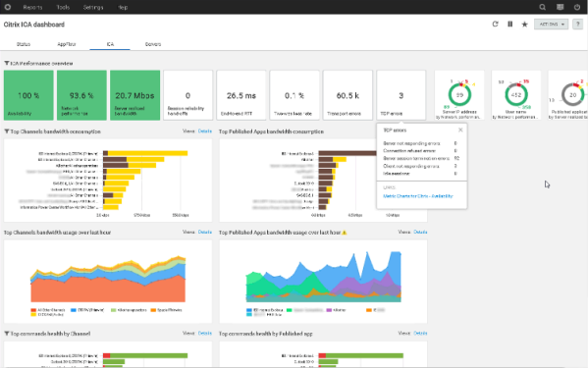The image size is (588, 368).
Task: Click Top Published Apps bandwidth consumption heading
Action: click(x=271, y=131)
